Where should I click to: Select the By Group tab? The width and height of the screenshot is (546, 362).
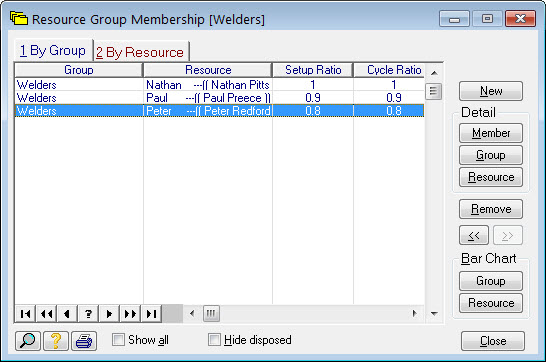pos(53,51)
